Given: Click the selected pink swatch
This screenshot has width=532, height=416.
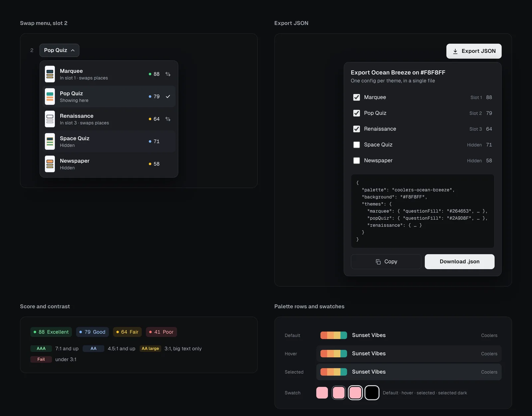Looking at the screenshot, I should point(355,393).
